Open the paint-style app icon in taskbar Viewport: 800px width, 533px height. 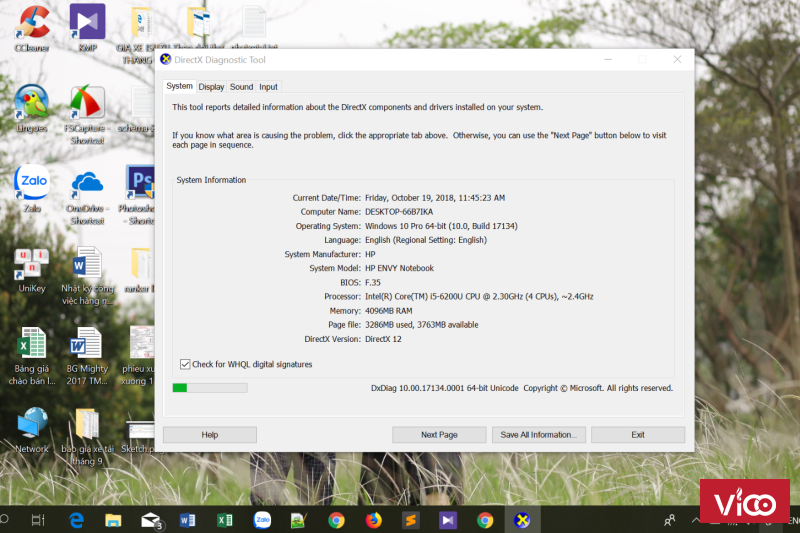[298, 520]
